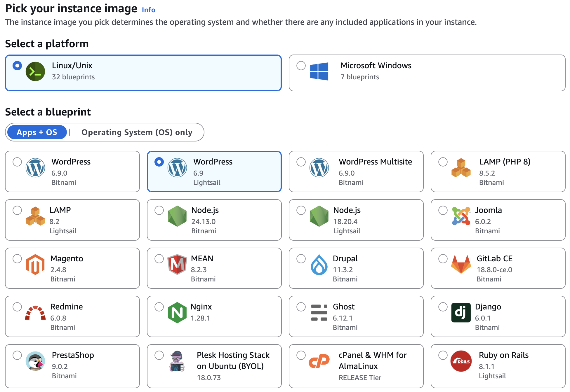Click the Magento logo icon

tap(35, 264)
